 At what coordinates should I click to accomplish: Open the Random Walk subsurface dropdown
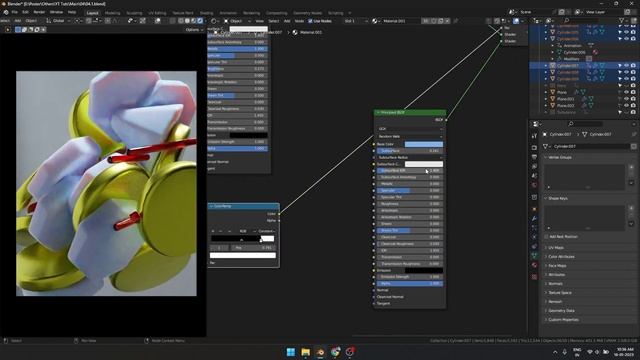point(410,136)
